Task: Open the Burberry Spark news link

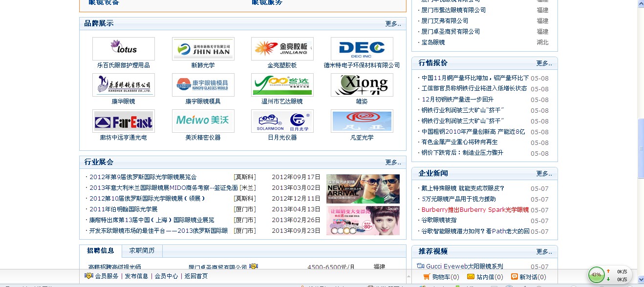Action: click(475, 210)
